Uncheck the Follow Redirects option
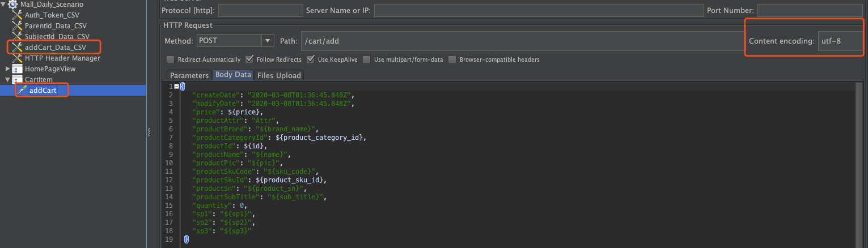This screenshot has width=868, height=248. pos(249,59)
